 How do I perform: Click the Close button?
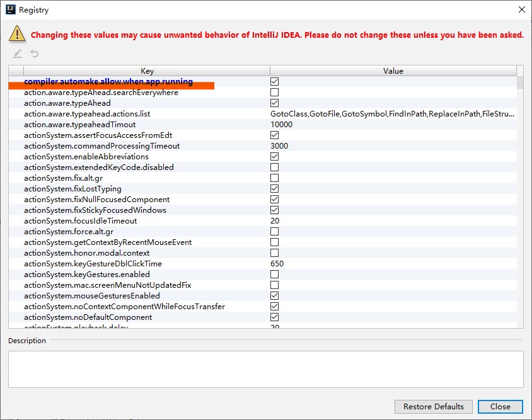click(x=500, y=406)
